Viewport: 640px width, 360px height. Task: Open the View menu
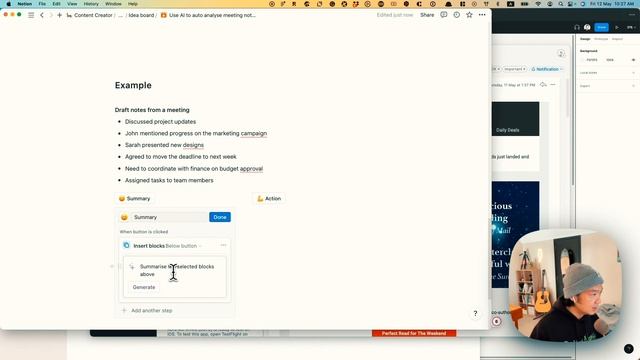72,4
